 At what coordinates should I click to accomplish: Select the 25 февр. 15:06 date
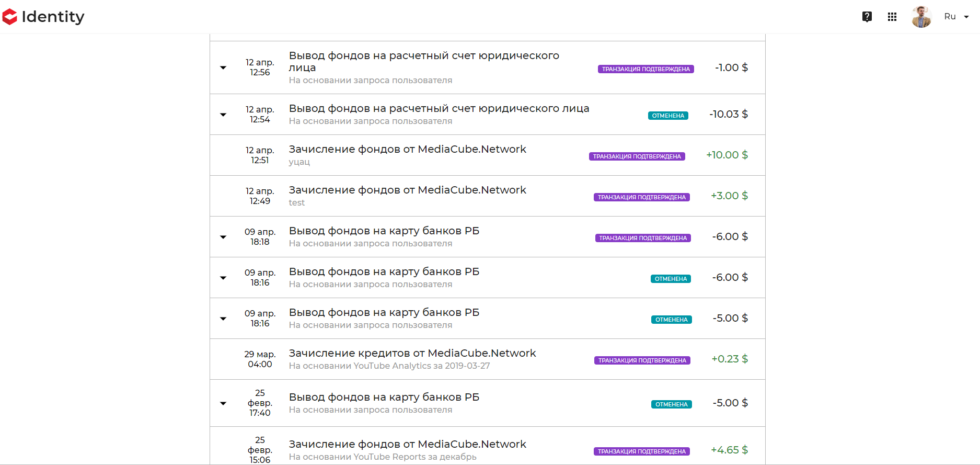pos(260,450)
